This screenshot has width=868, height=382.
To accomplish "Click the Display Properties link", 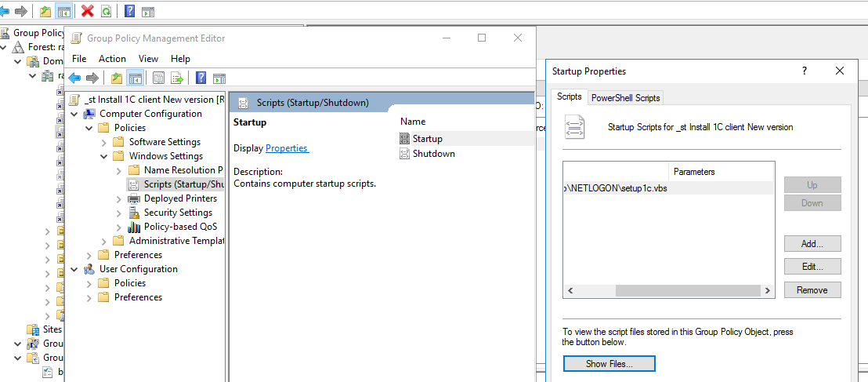I will pos(287,148).
